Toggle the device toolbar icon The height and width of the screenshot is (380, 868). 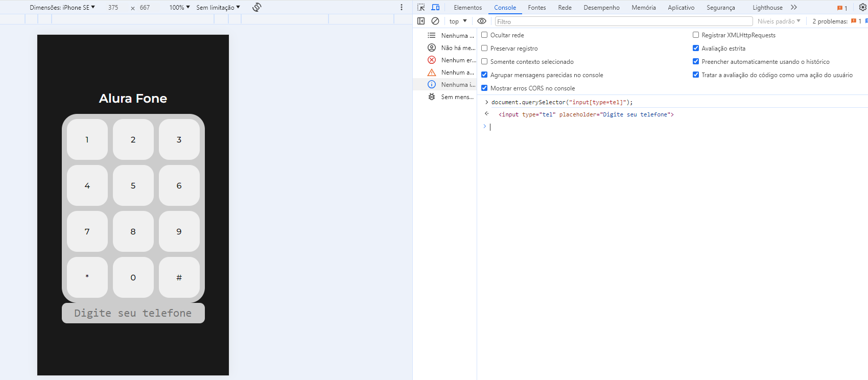click(435, 7)
